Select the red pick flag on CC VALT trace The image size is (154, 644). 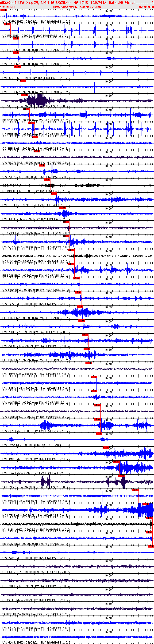coord(24,95)
